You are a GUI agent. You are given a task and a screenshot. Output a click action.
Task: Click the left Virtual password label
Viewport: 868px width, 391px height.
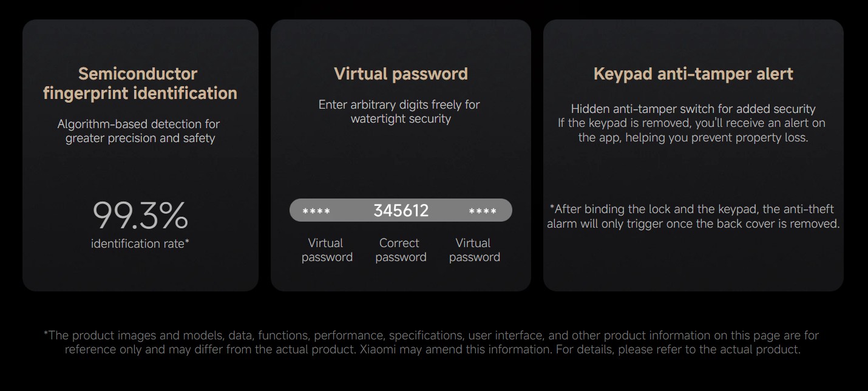coord(327,250)
